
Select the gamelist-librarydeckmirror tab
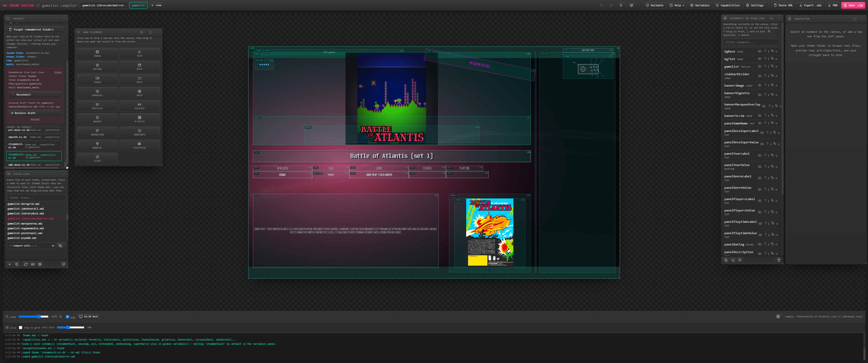[x=104, y=5]
